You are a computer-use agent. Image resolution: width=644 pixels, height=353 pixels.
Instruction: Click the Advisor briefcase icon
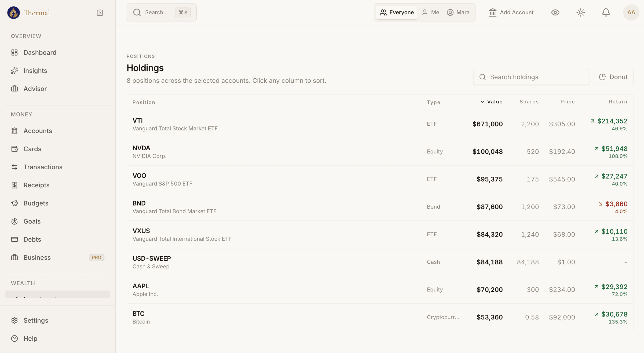coord(14,89)
